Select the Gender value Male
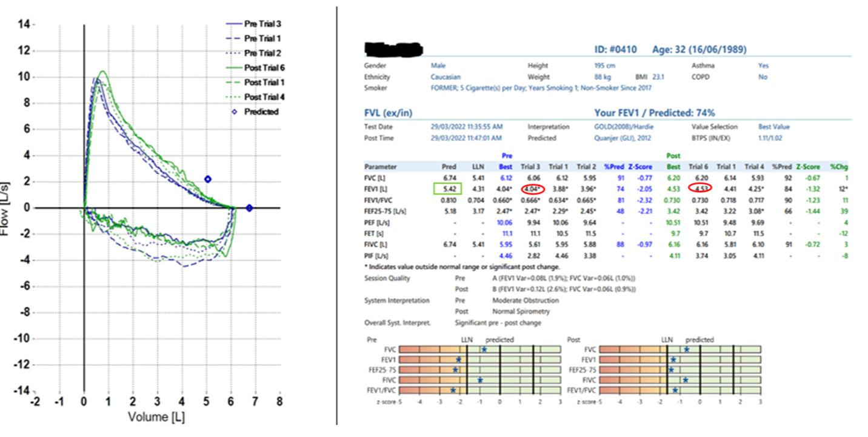868x437 pixels. [438, 65]
